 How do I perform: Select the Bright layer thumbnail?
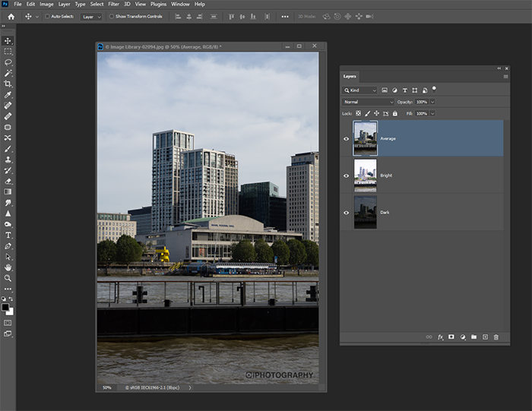pyautogui.click(x=366, y=175)
